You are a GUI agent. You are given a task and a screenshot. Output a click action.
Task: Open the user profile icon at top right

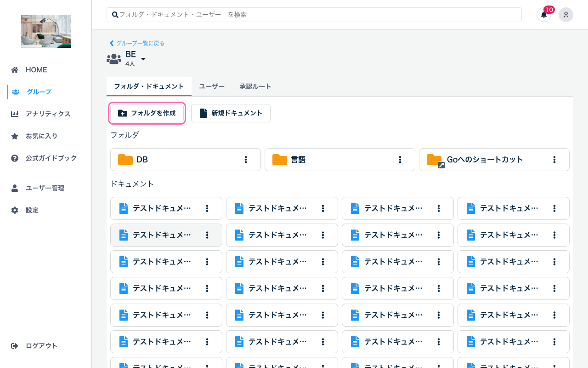(565, 15)
